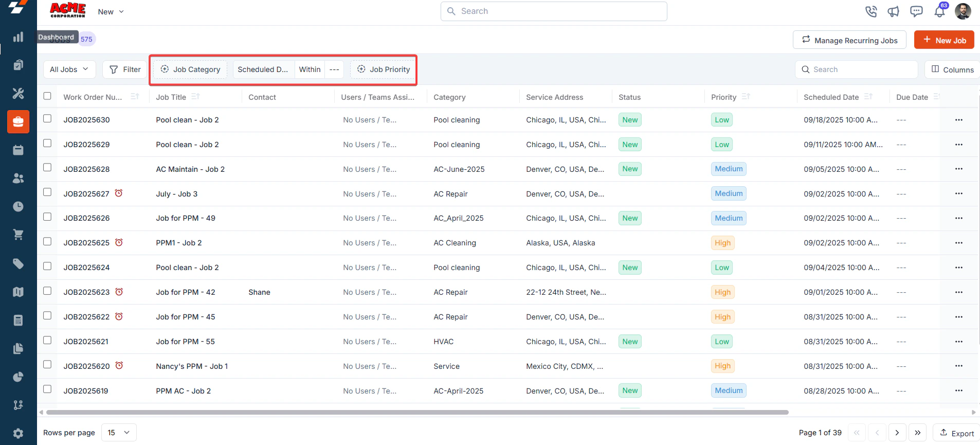
Task: Select checkbox for JOB2025622
Action: click(47, 315)
